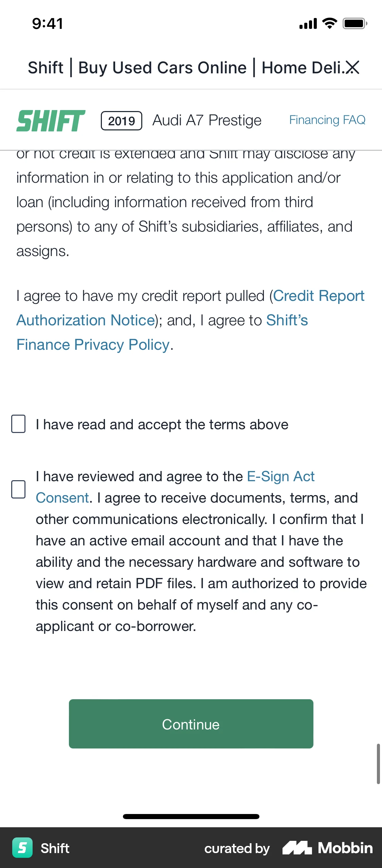Close the current browser tab
This screenshot has height=868, width=382.
coord(352,68)
